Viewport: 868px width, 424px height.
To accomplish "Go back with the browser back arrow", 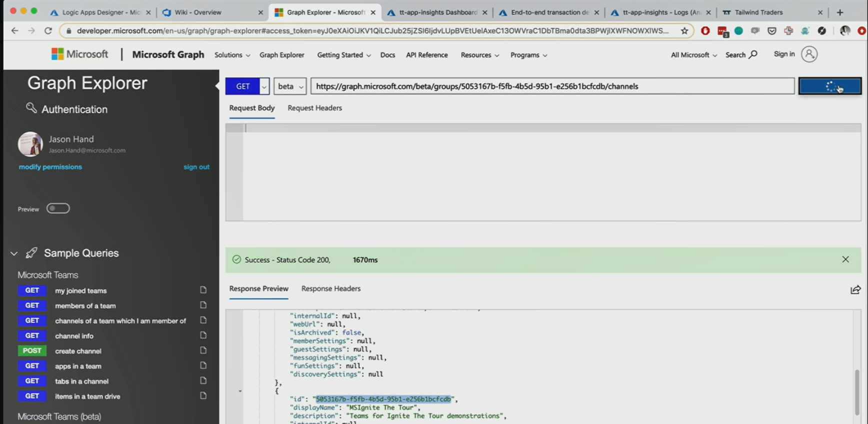I will pos(14,31).
